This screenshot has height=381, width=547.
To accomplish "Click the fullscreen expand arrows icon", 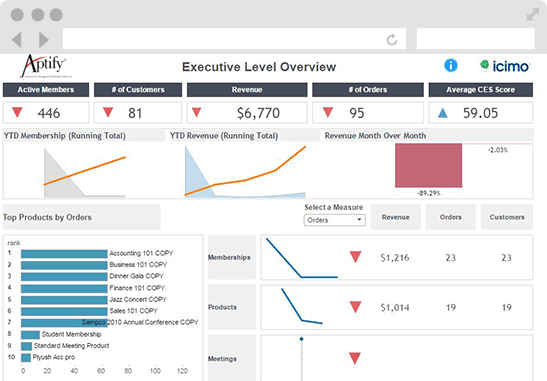I will 533,14.
